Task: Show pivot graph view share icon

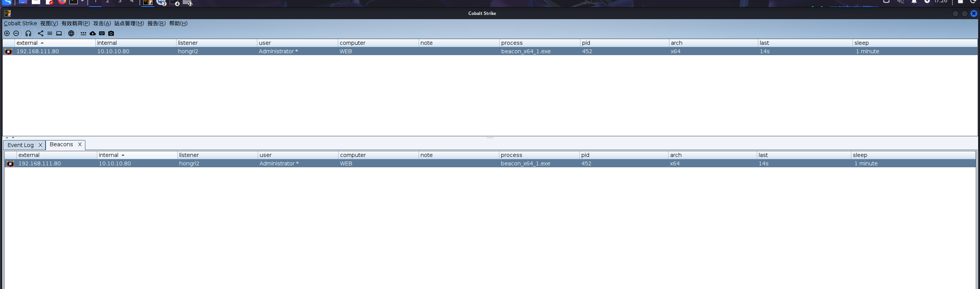Action: pyautogui.click(x=41, y=33)
